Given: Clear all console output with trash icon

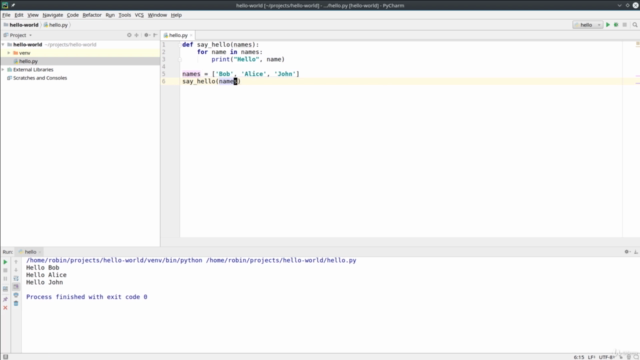Looking at the screenshot, I should click(x=16, y=304).
